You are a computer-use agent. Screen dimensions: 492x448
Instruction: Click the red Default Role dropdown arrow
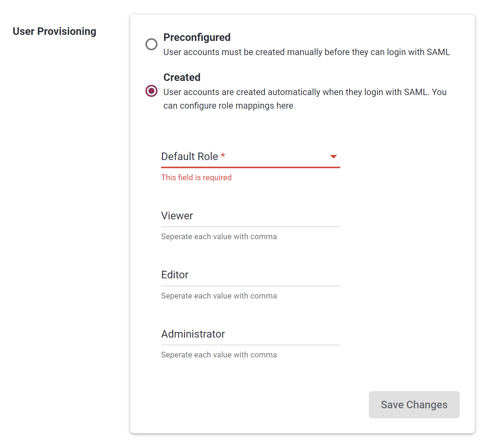click(333, 157)
